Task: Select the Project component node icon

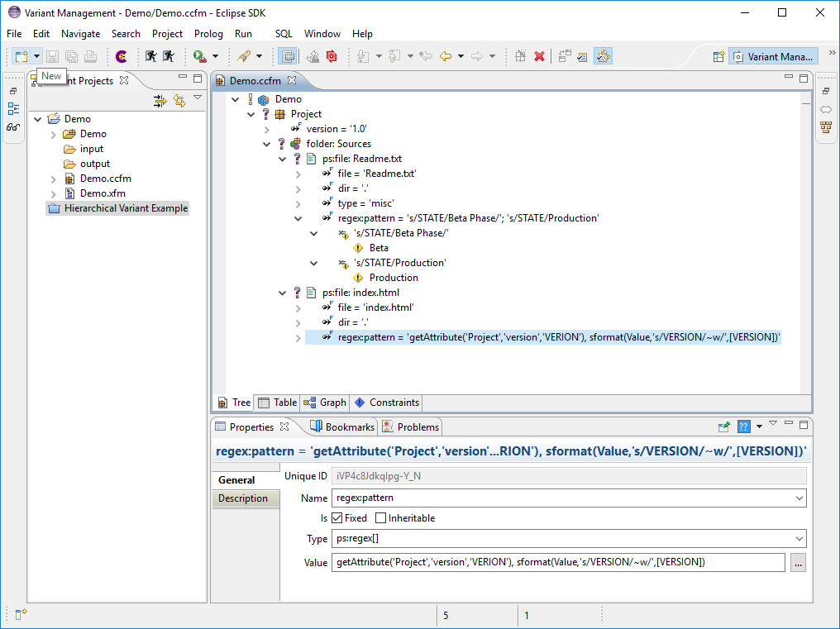Action: (x=279, y=114)
